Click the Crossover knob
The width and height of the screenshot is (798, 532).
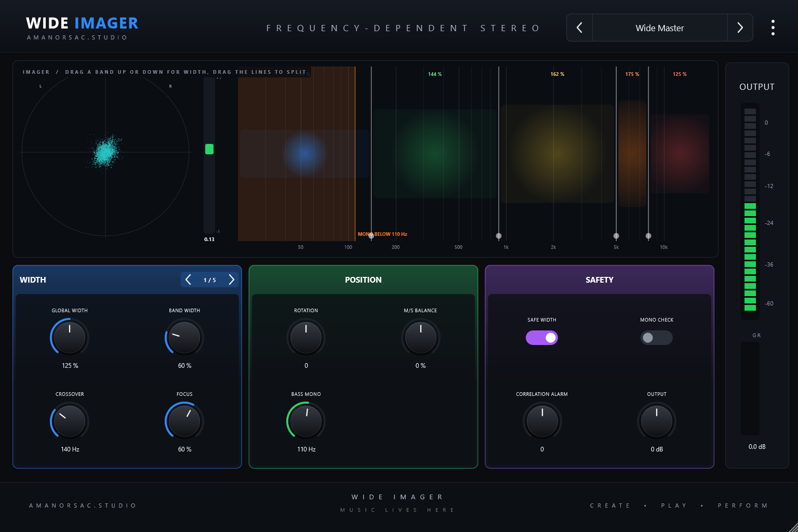click(x=70, y=421)
